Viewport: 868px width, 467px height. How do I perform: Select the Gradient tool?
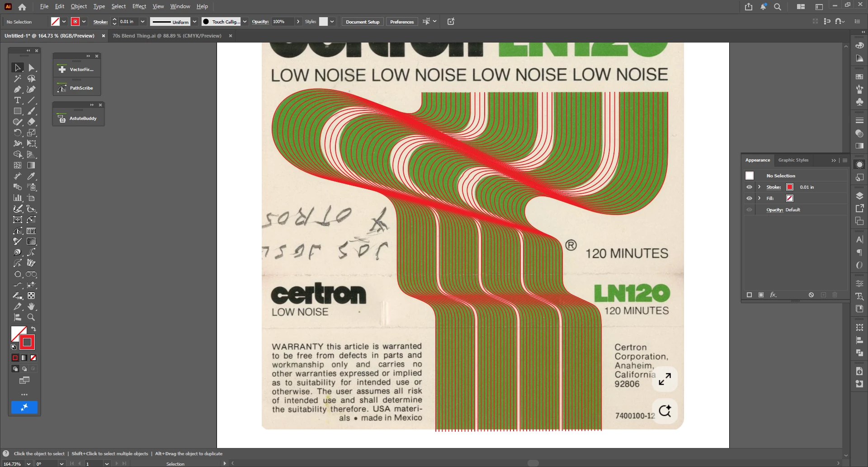31,165
